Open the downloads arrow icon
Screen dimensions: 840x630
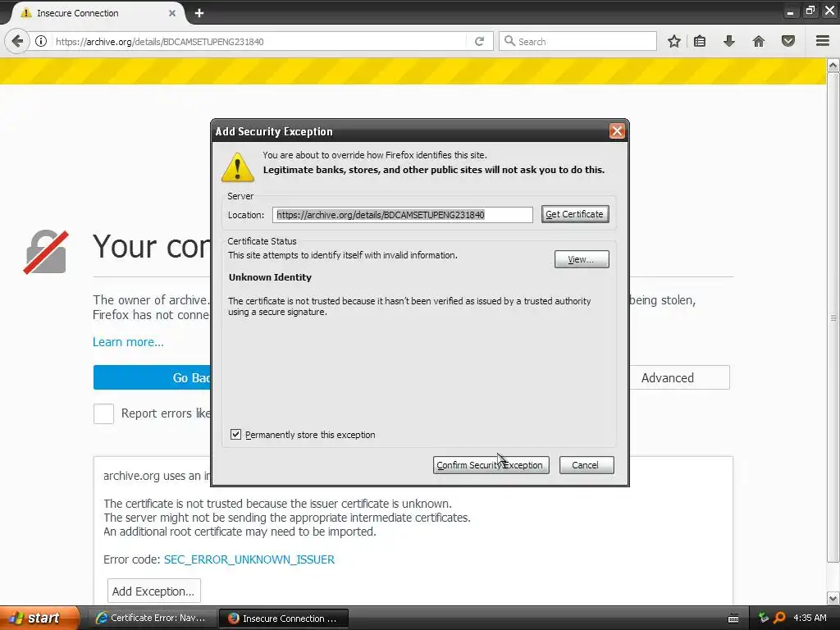[x=729, y=41]
